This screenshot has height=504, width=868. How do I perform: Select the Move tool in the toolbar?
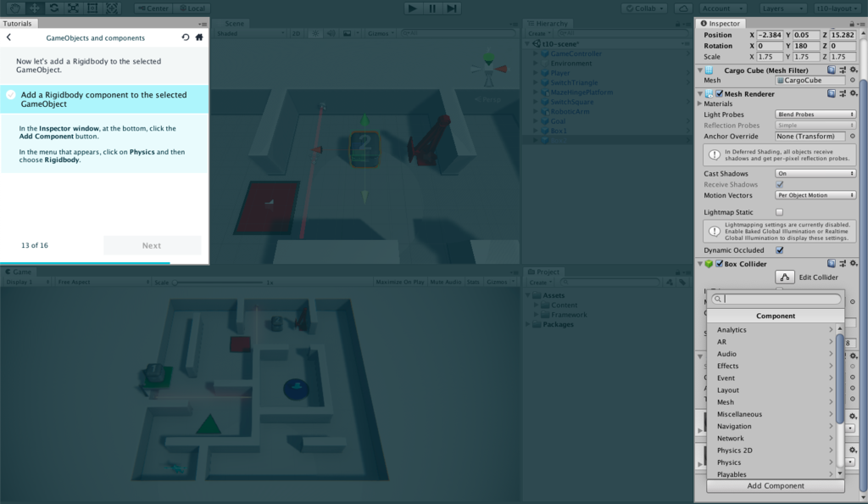point(34,8)
